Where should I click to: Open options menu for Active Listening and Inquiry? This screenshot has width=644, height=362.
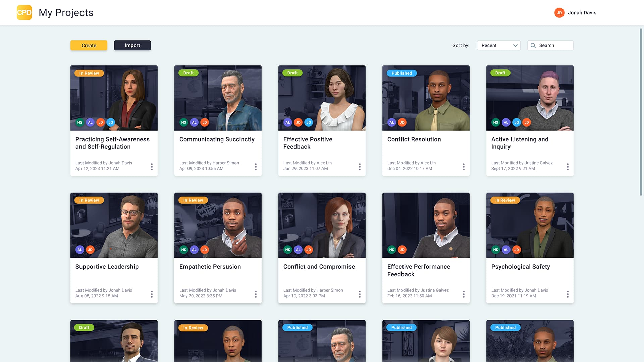568,167
